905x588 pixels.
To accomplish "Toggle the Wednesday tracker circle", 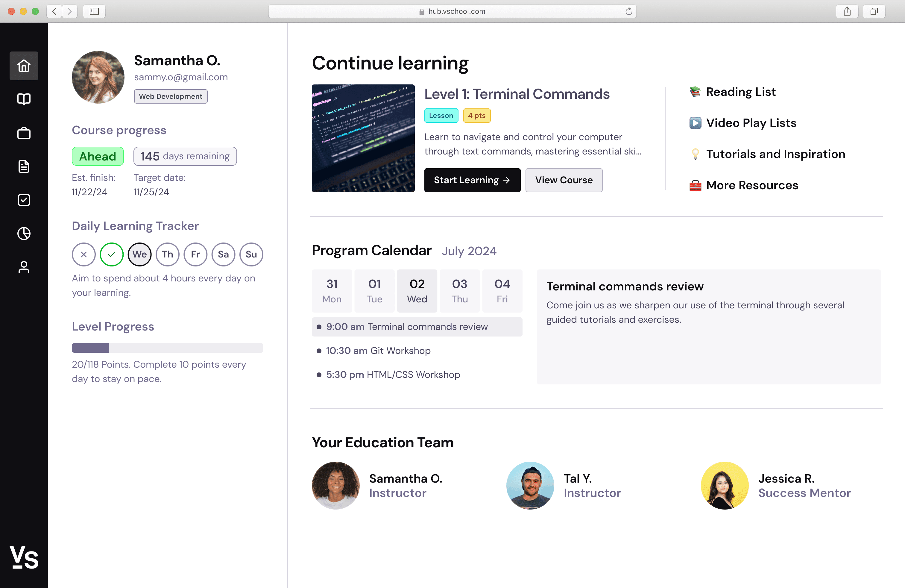I will point(139,254).
